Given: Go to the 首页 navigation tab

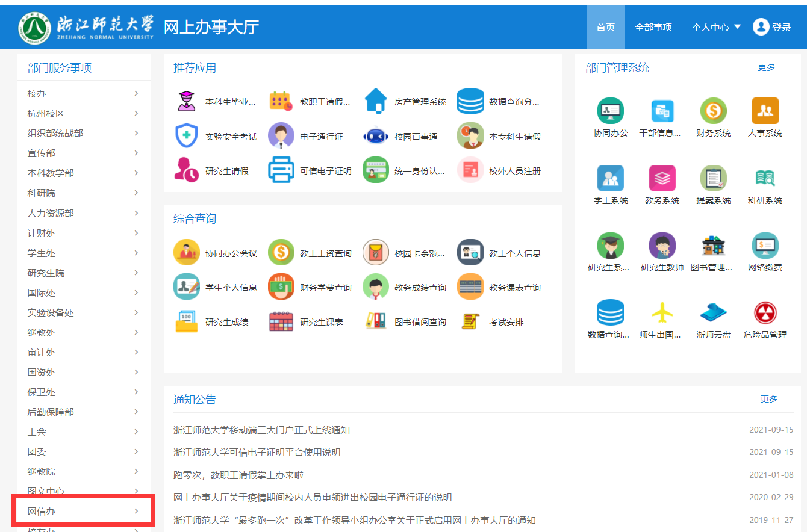Looking at the screenshot, I should [x=605, y=28].
